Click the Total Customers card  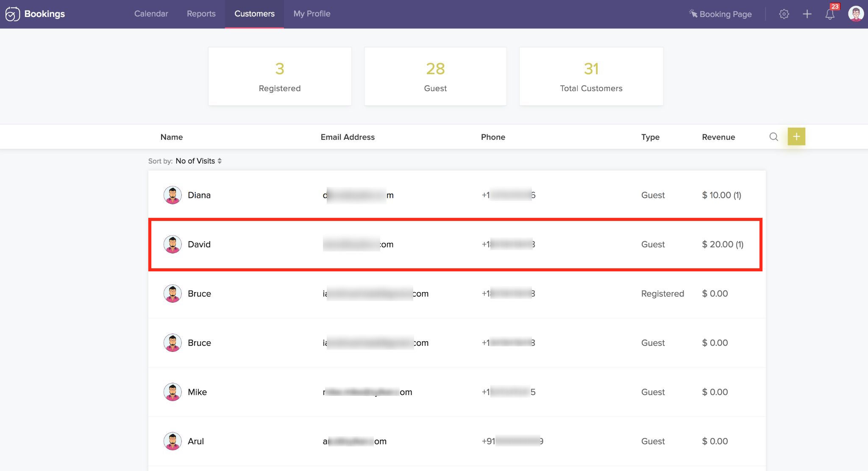coord(591,76)
